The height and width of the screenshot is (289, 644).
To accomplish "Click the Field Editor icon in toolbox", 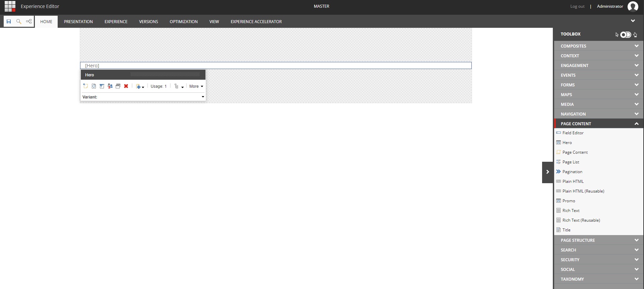I will (559, 133).
